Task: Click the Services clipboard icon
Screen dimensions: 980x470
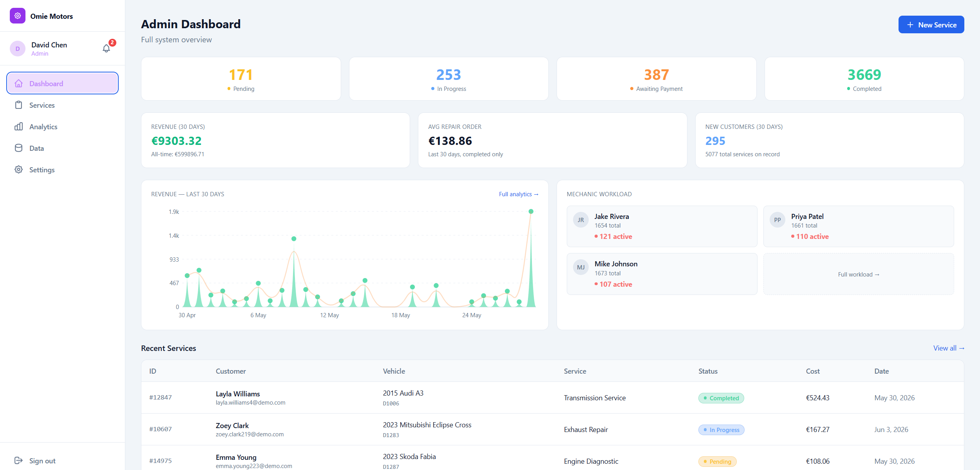Action: point(18,105)
